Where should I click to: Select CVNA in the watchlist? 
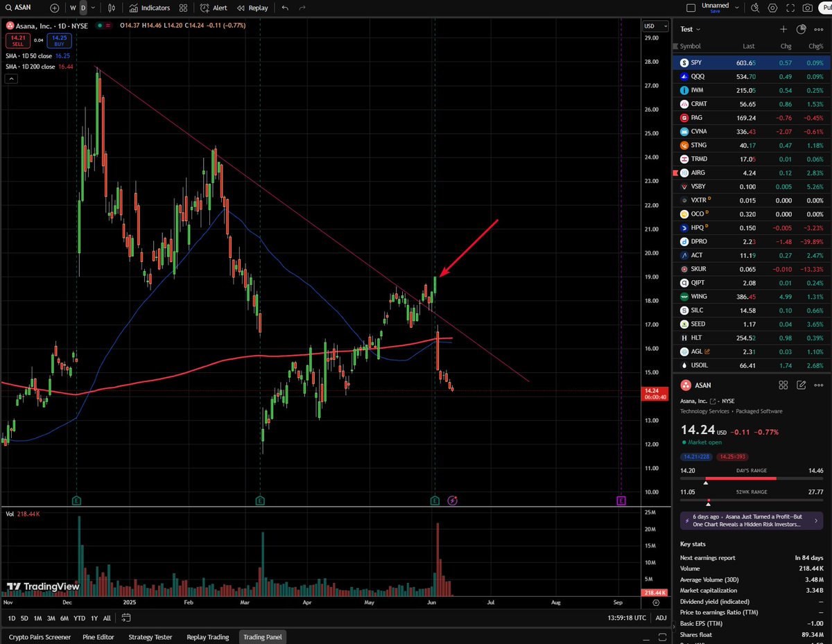pos(752,131)
